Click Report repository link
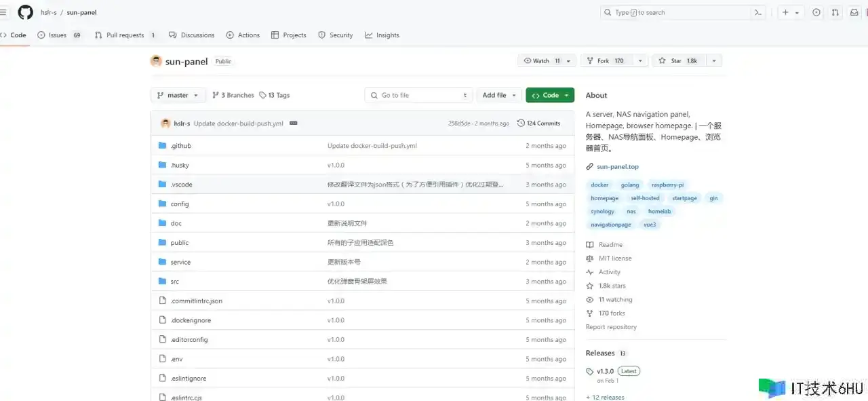 coord(611,327)
